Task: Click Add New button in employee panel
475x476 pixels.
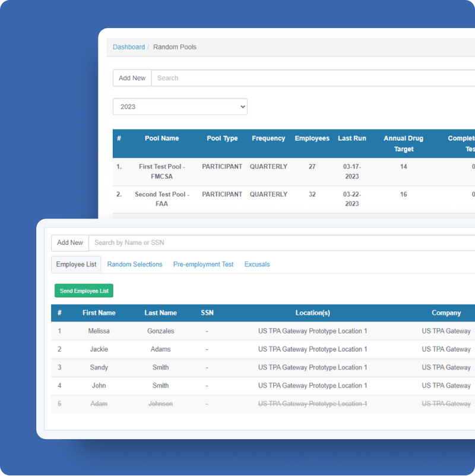Action: 70,242
